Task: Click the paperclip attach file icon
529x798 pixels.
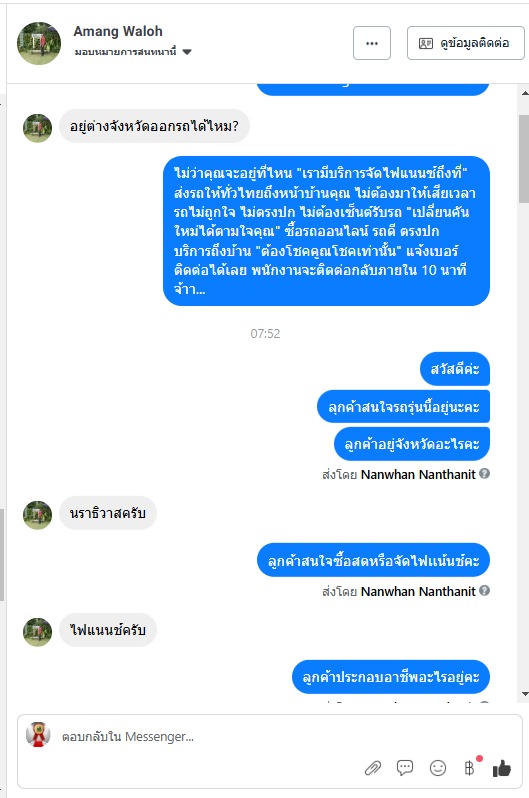Action: (373, 767)
